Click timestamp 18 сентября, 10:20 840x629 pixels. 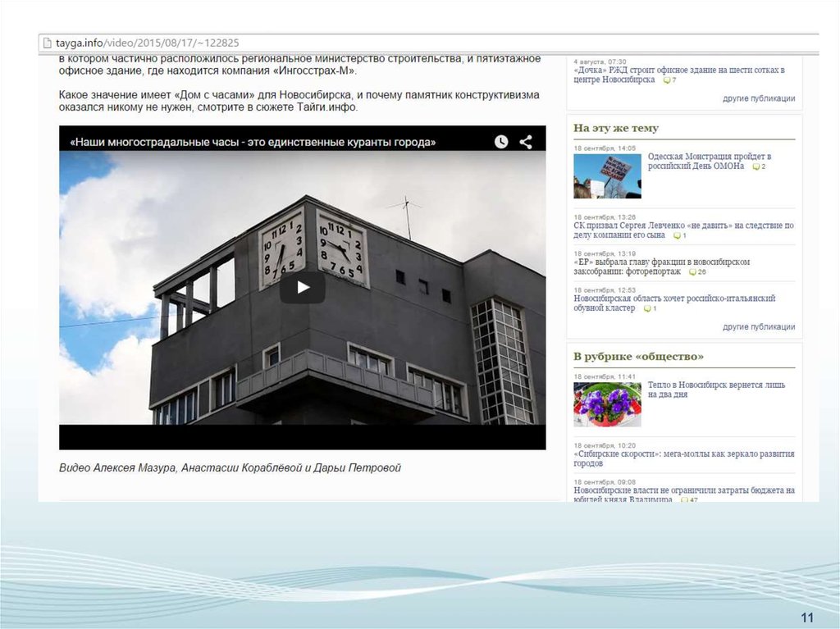point(605,445)
